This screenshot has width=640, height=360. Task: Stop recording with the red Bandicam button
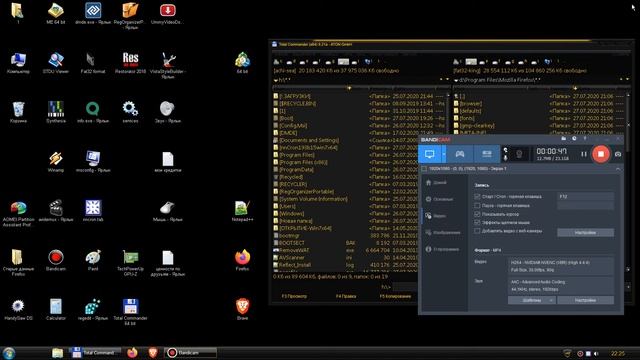(x=601, y=154)
